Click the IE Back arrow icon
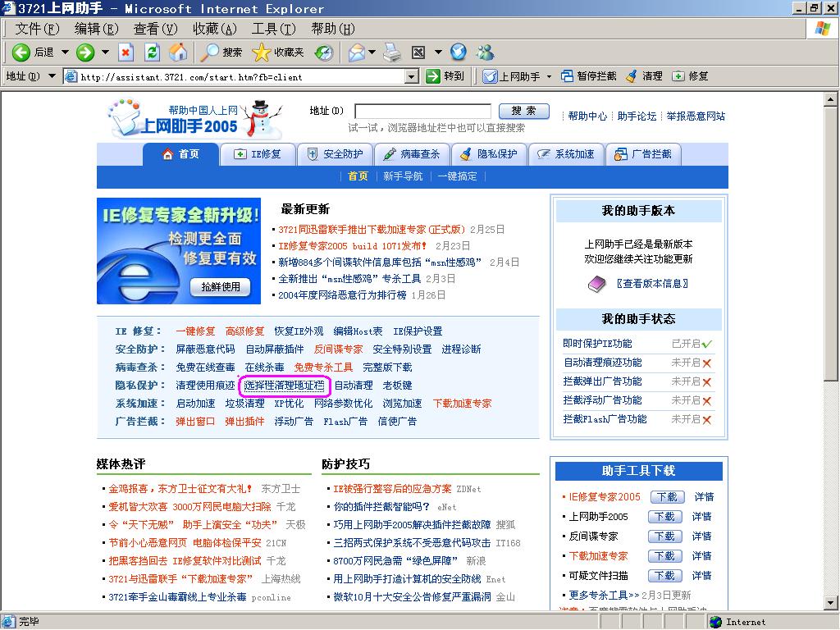 click(x=21, y=52)
